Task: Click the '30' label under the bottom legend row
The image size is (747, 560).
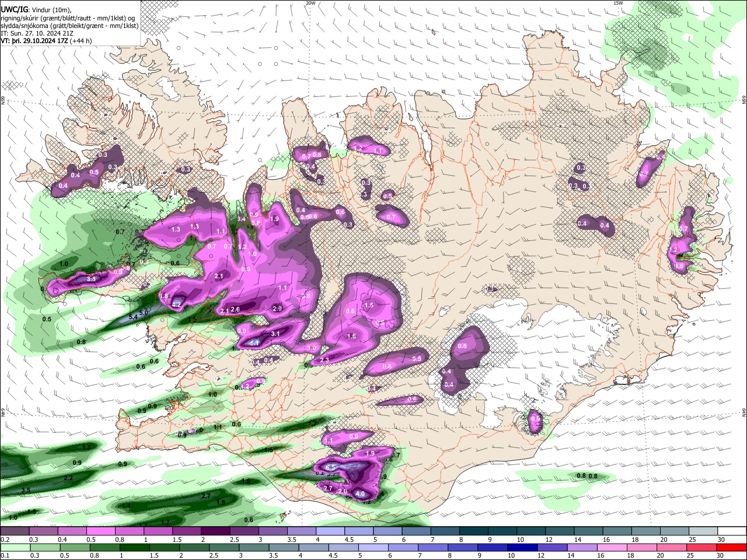Action: (720, 556)
